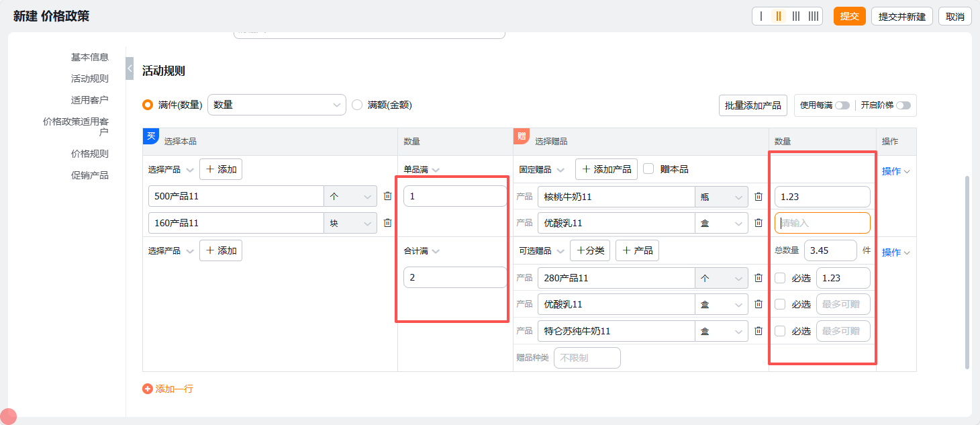Enable the 使用每满 toggle
980x425 pixels.
(x=841, y=105)
